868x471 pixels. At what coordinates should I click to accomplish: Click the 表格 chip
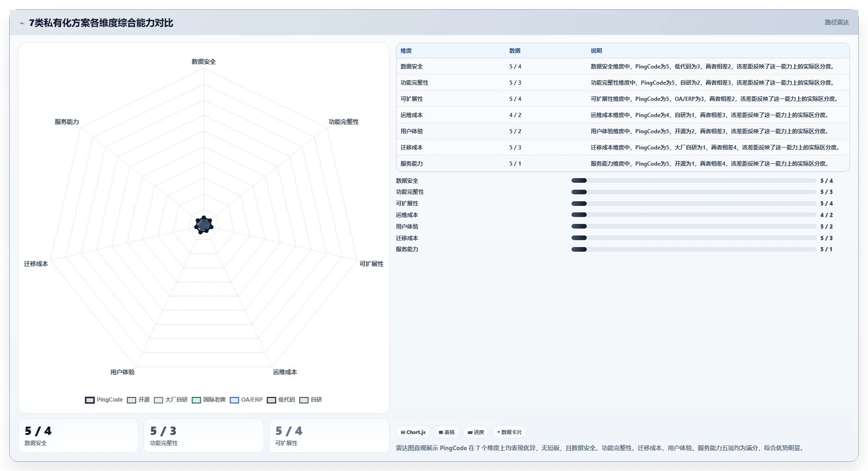point(446,432)
